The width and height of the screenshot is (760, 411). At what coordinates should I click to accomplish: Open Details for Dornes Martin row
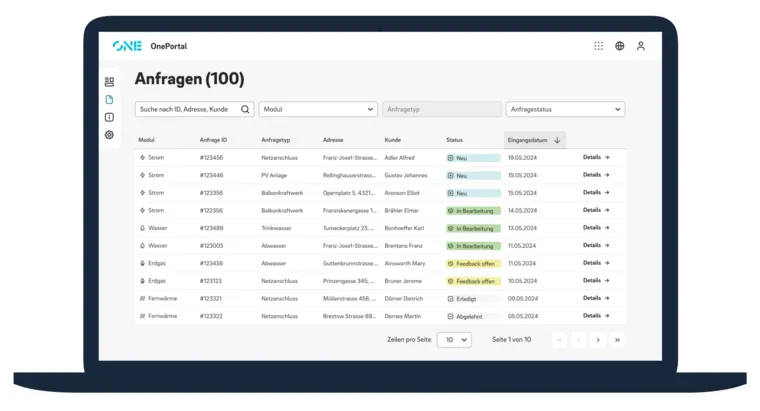[596, 315]
